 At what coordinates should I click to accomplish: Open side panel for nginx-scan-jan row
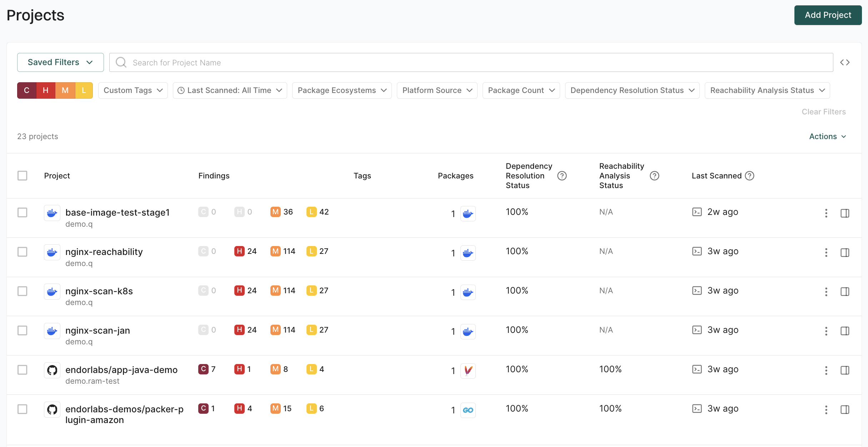[x=845, y=331]
